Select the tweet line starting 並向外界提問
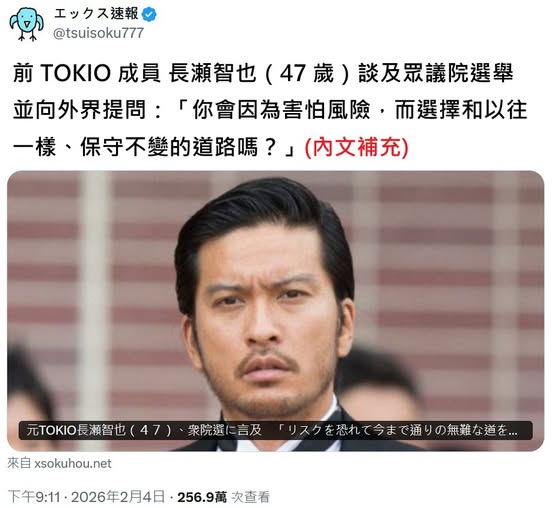The image size is (552, 508). click(270, 110)
